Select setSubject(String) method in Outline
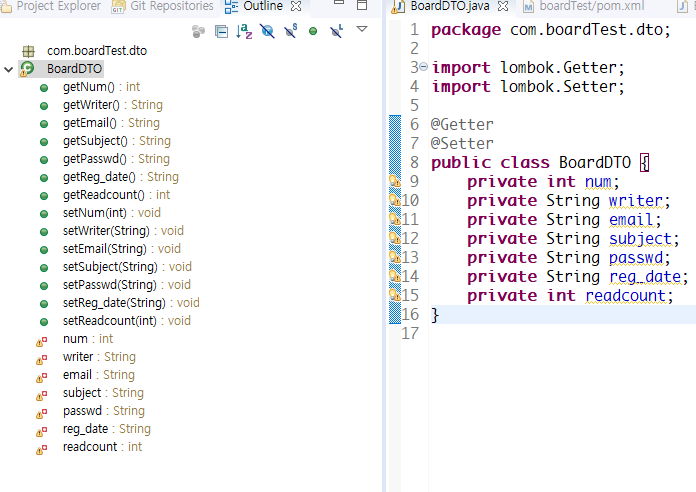The height and width of the screenshot is (492, 696). pyautogui.click(x=127, y=267)
